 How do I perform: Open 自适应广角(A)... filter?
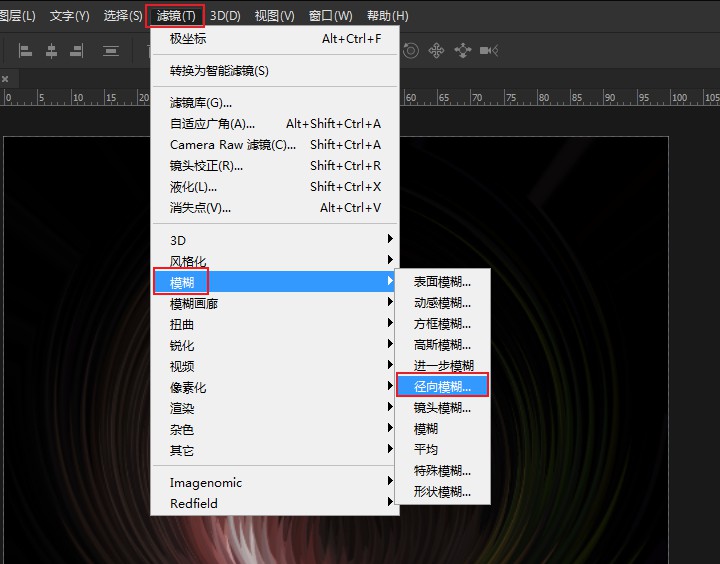coord(275,124)
